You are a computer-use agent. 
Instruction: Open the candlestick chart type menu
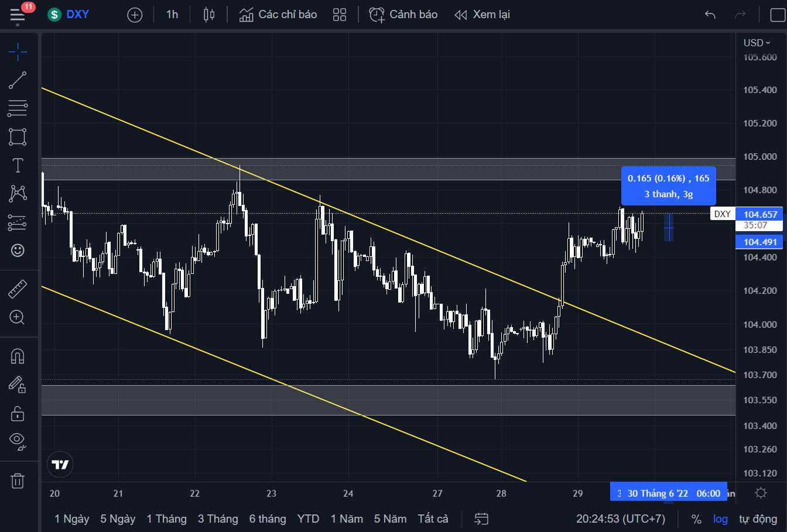point(209,15)
